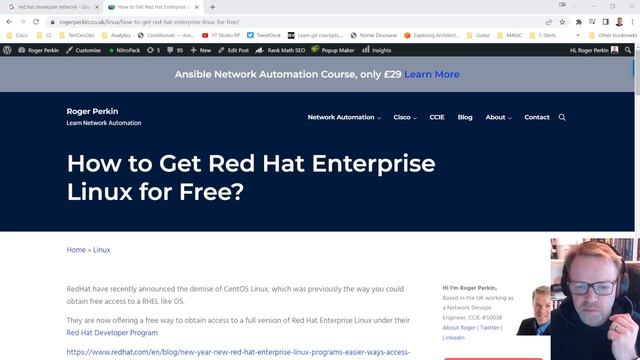
Task: Close the How to Get Red Hat tab
Action: 197,7
